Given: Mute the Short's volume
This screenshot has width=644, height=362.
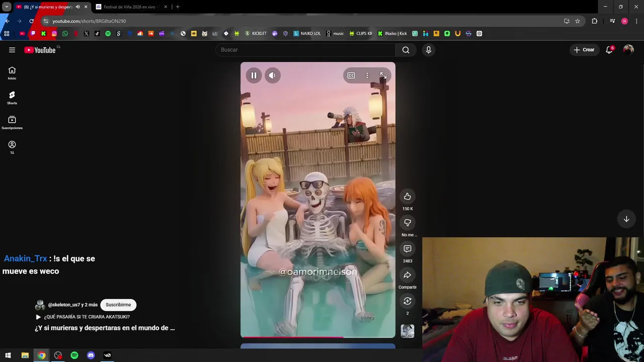Looking at the screenshot, I should [x=272, y=75].
